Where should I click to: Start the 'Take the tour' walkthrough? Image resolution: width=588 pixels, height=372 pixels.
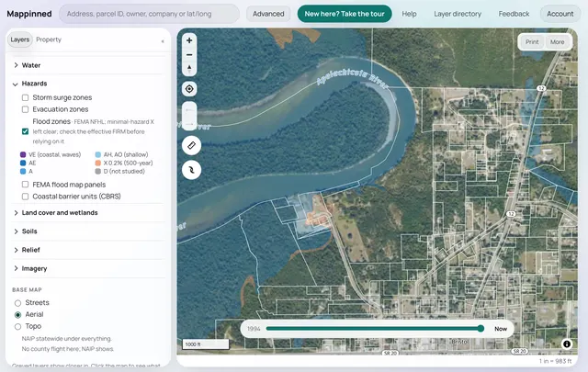coord(345,14)
